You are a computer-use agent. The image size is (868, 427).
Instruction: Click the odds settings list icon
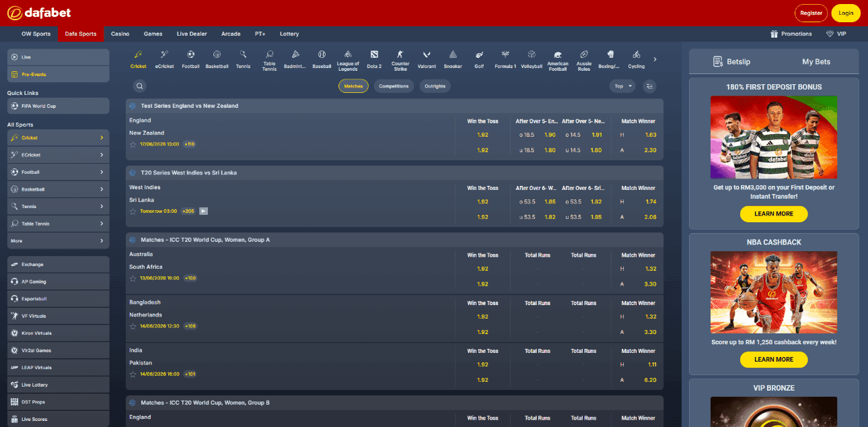pyautogui.click(x=649, y=86)
